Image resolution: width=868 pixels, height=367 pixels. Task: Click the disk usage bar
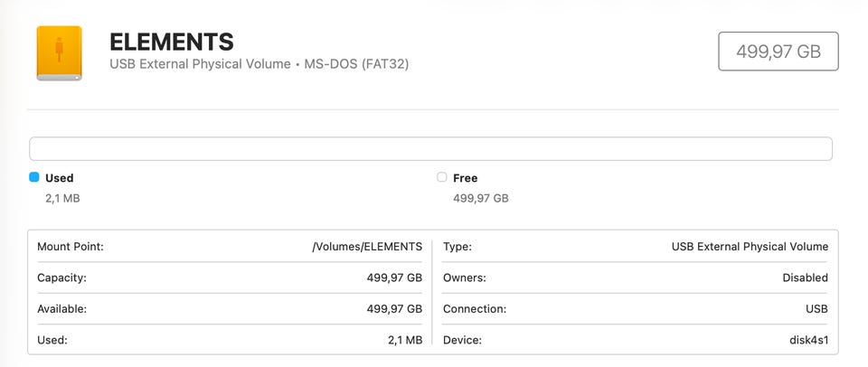coord(430,149)
